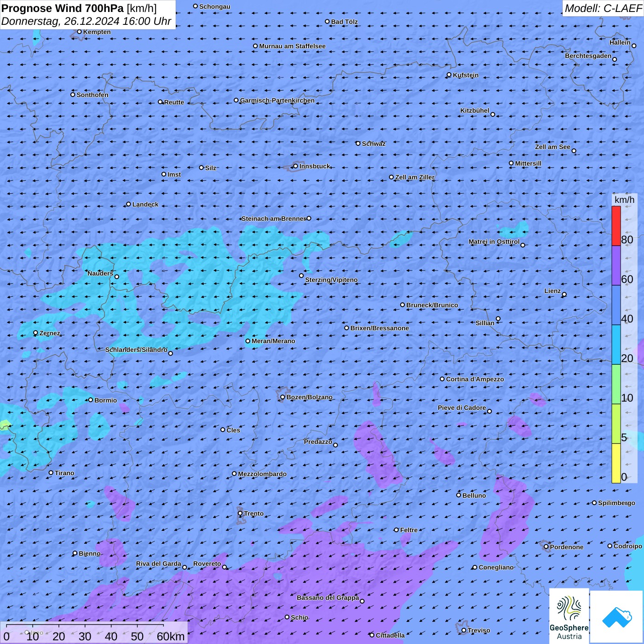Click the 'Pieve di Cadore' label
This screenshot has height=644, width=644.
[x=462, y=408]
